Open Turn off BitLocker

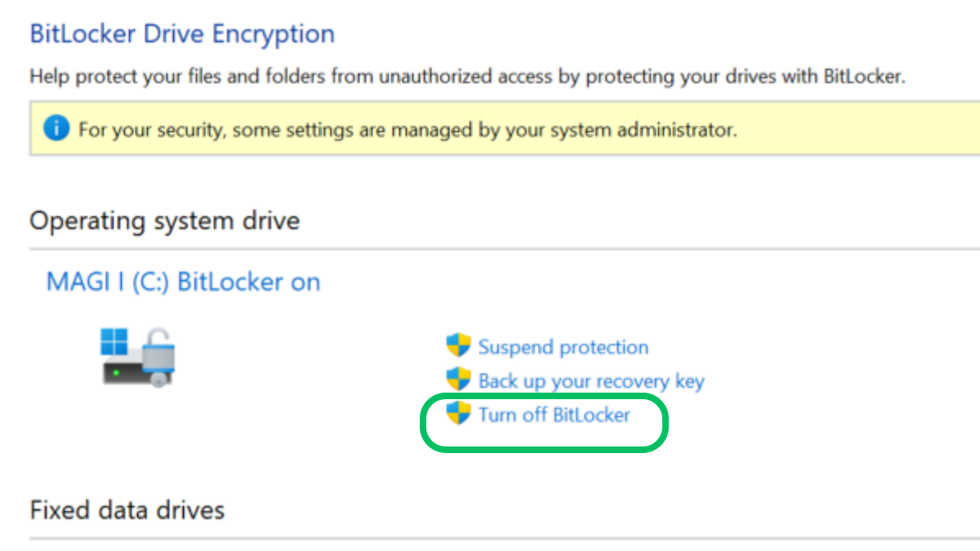pyautogui.click(x=555, y=415)
